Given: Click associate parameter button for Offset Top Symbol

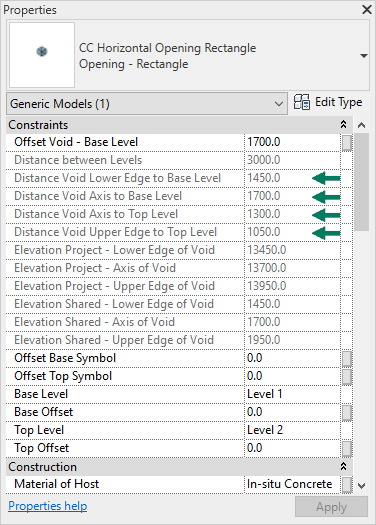Looking at the screenshot, I should [347, 376].
